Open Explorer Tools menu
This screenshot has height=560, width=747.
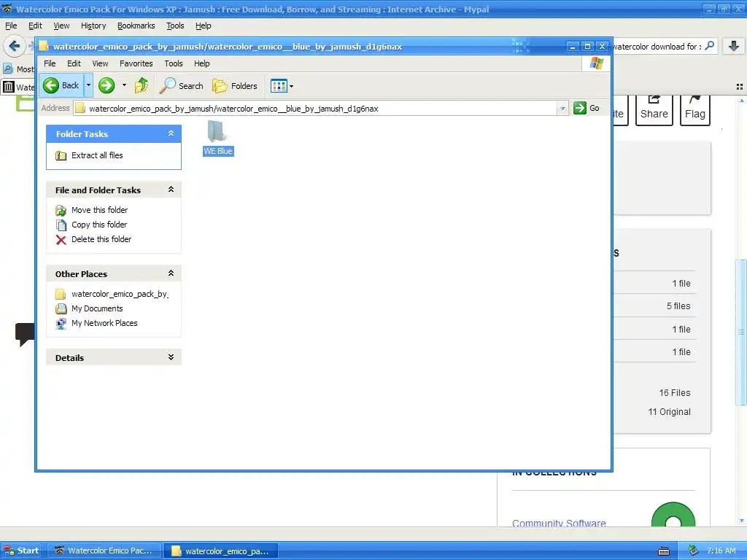[x=174, y=63]
